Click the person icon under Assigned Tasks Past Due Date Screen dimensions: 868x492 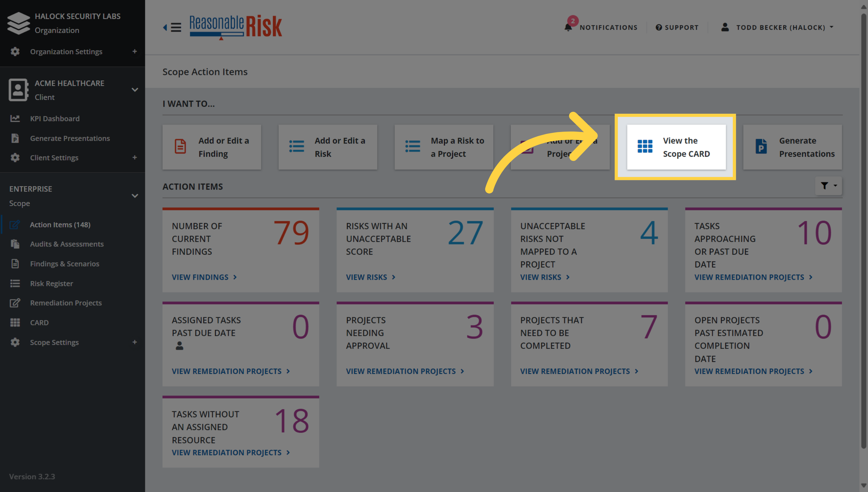179,346
